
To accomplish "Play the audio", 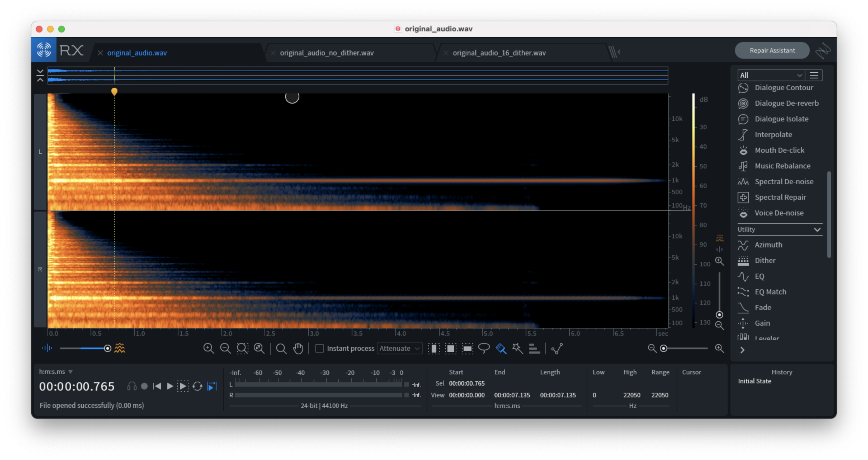I will tap(170, 386).
